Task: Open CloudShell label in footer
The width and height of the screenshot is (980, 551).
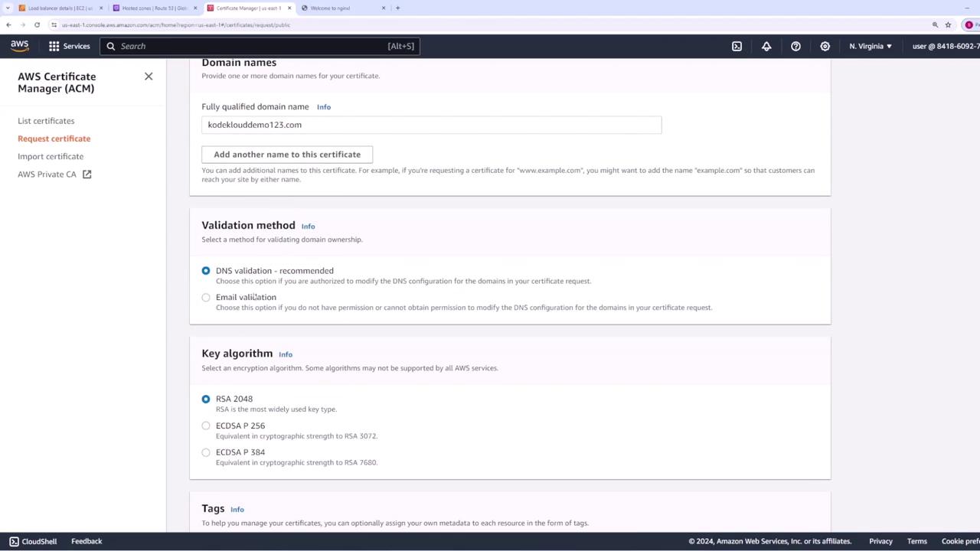Action: click(39, 541)
